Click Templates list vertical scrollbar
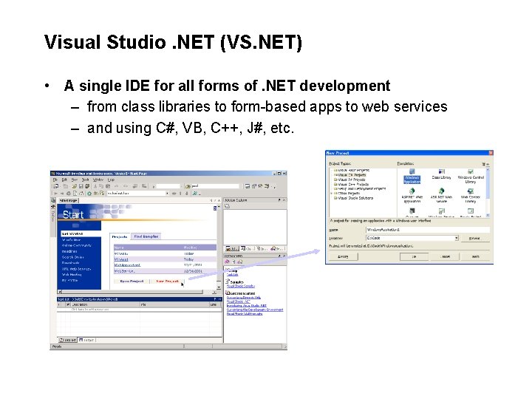The width and height of the screenshot is (532, 399). click(x=488, y=193)
